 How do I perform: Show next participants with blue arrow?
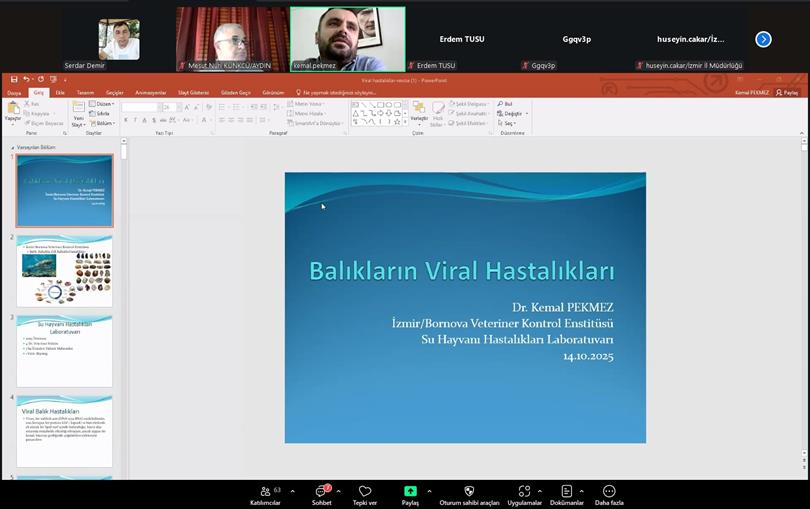[763, 39]
